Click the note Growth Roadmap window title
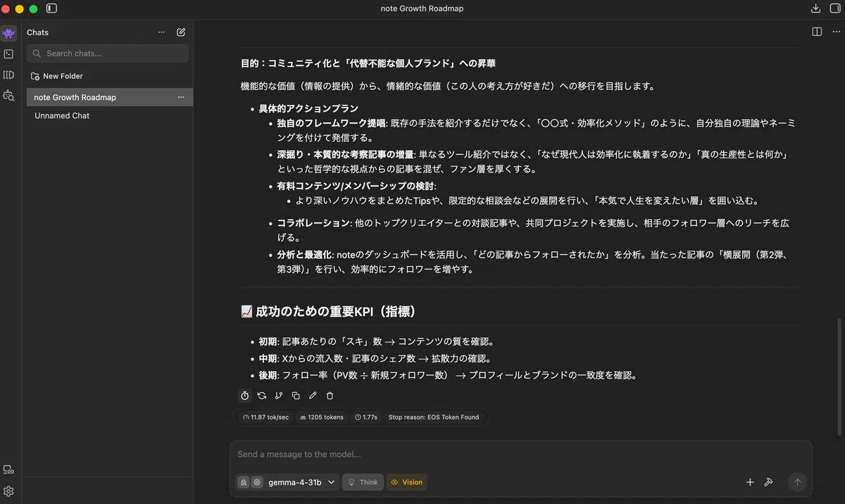845x504 pixels. pos(422,8)
